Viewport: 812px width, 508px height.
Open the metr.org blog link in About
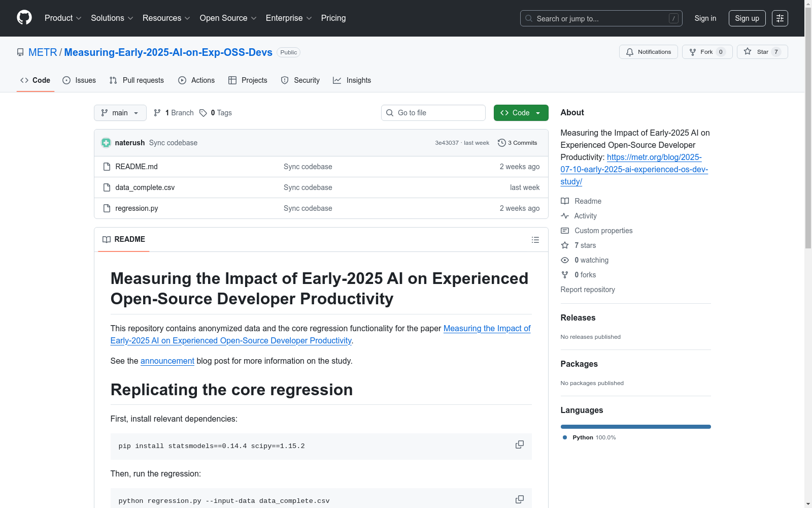(x=634, y=169)
